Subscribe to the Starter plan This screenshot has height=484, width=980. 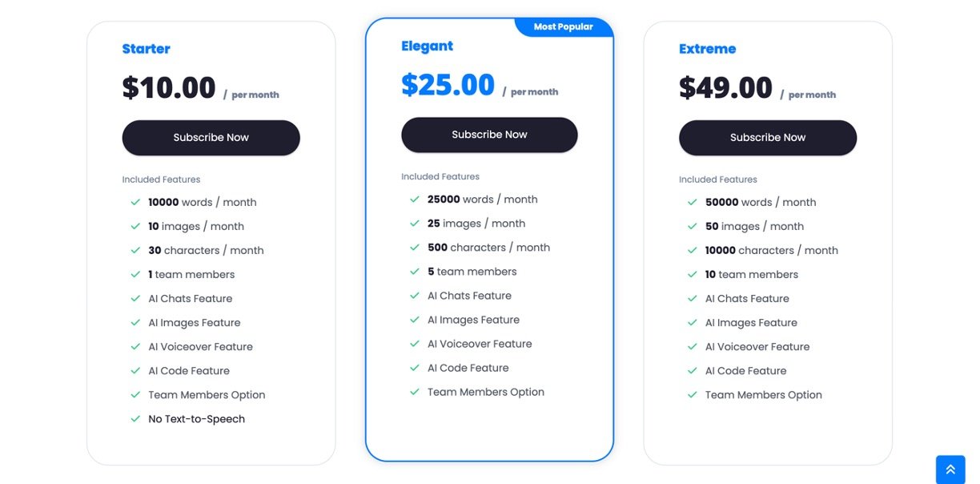211,138
